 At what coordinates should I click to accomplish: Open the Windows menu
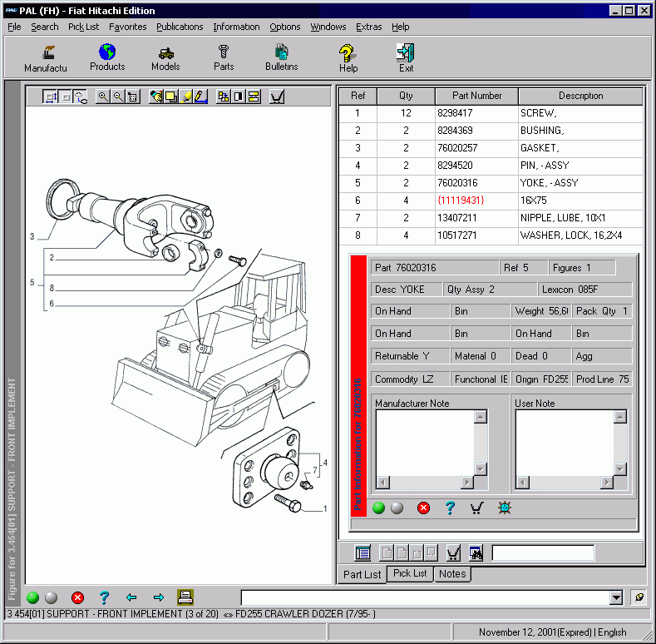tap(328, 27)
